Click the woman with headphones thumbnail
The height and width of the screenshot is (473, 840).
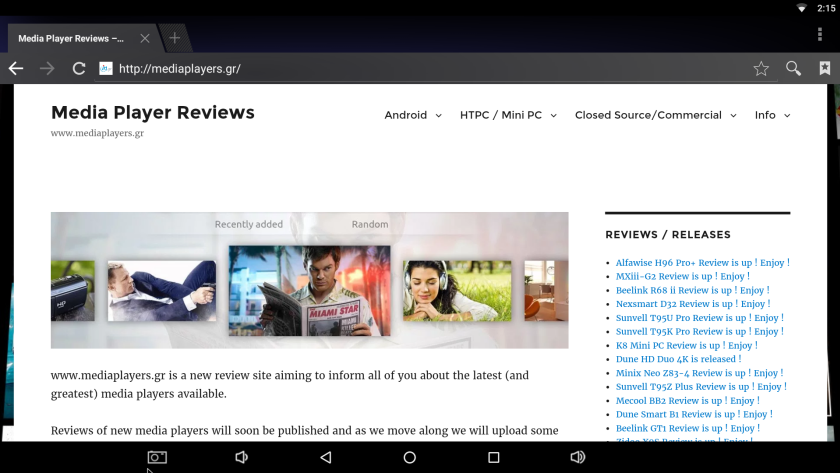coord(457,291)
